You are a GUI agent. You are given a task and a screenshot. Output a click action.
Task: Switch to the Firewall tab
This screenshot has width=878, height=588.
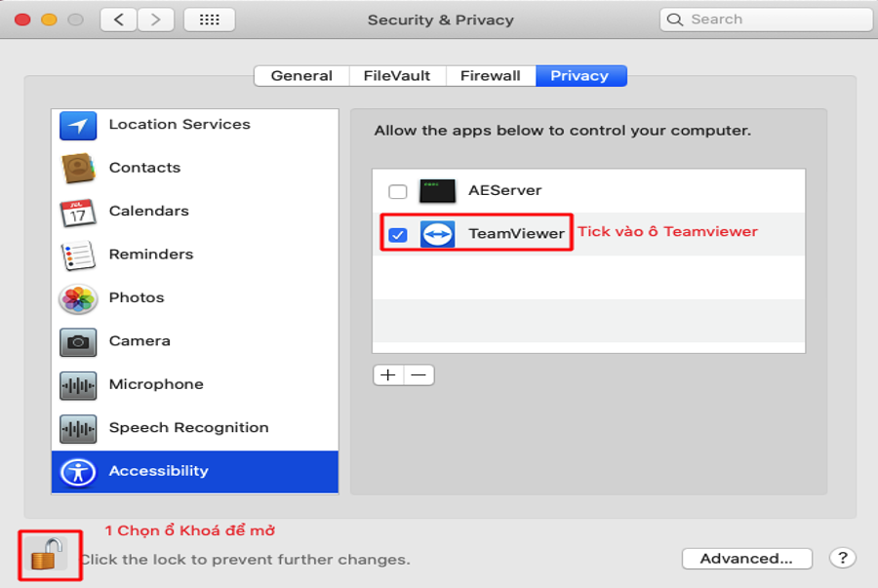[x=491, y=76]
